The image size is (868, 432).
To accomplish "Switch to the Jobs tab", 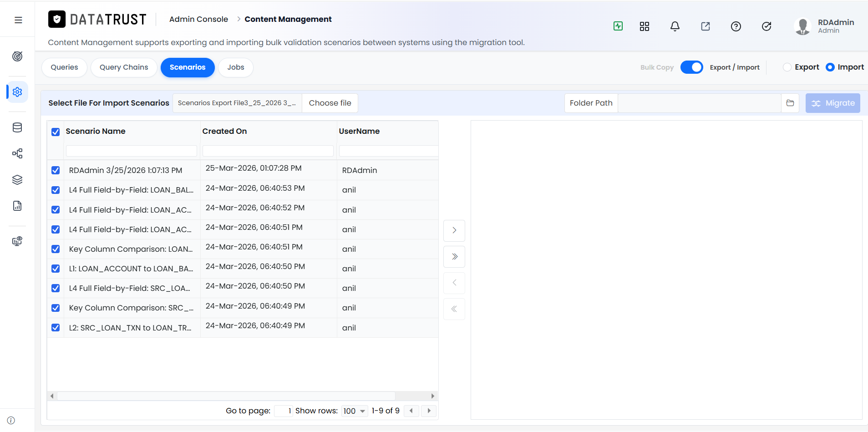I will click(x=236, y=67).
